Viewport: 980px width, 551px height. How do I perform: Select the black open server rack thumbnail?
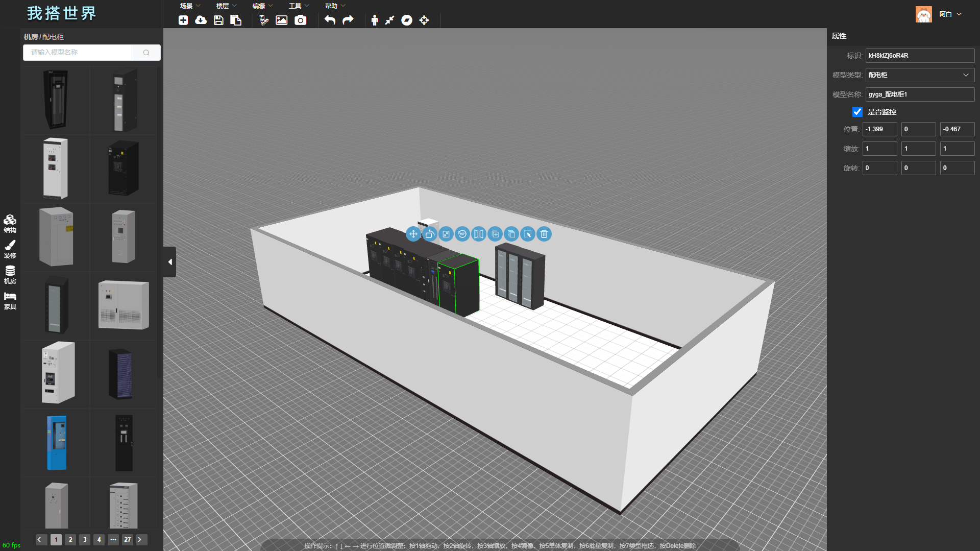pos(56,100)
